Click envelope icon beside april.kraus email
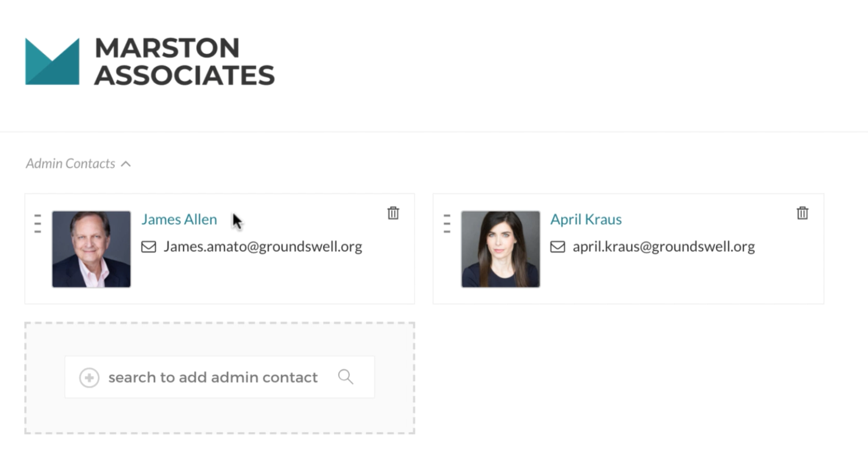 click(x=557, y=247)
